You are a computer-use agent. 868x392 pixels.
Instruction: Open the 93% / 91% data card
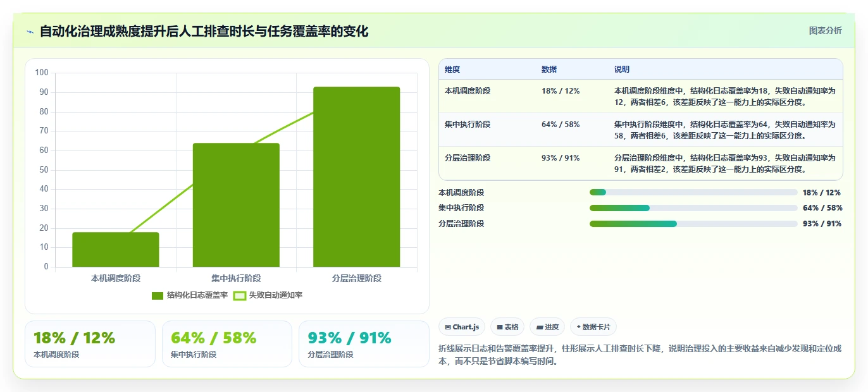pyautogui.click(x=364, y=344)
